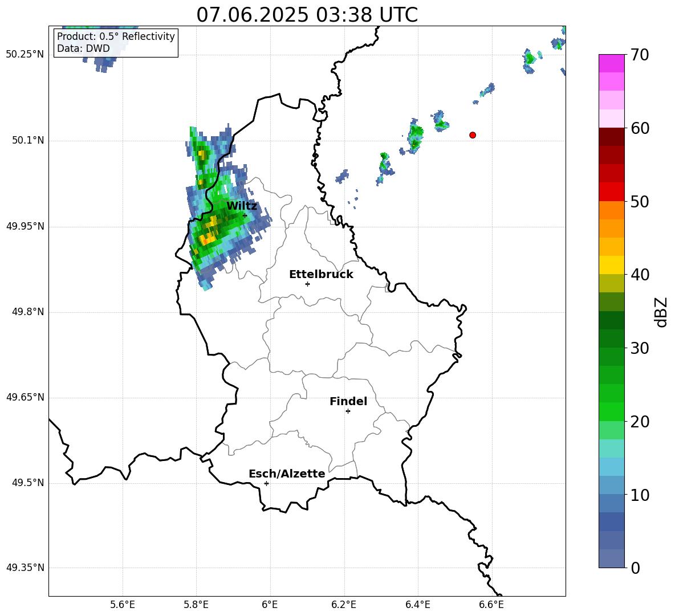This screenshot has width=675, height=616.
Task: Click the Esch/Alzette station cross marker
Action: tap(266, 483)
